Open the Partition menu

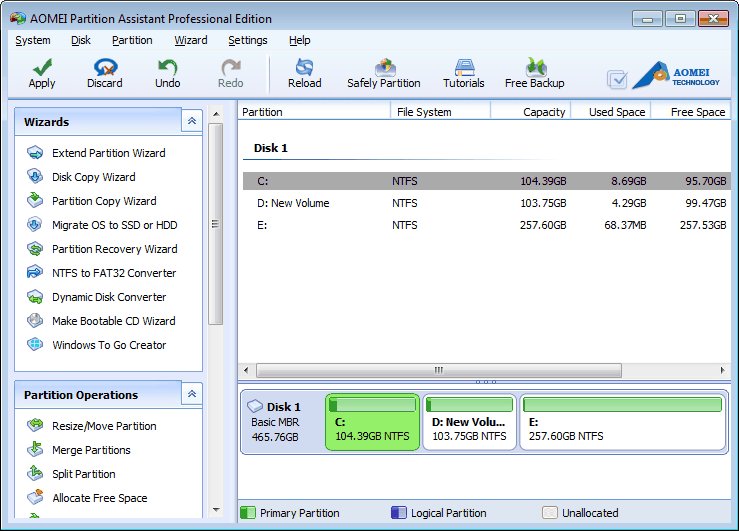[x=132, y=41]
